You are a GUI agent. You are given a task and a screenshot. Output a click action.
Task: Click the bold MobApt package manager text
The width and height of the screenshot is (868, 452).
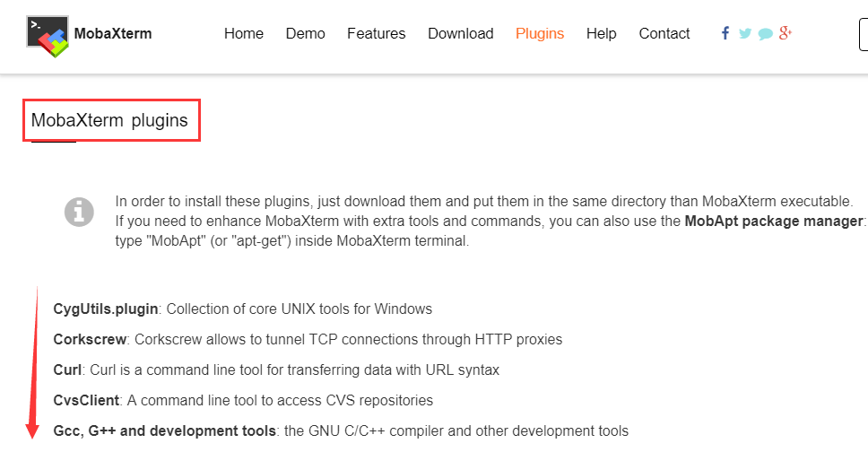(x=773, y=221)
